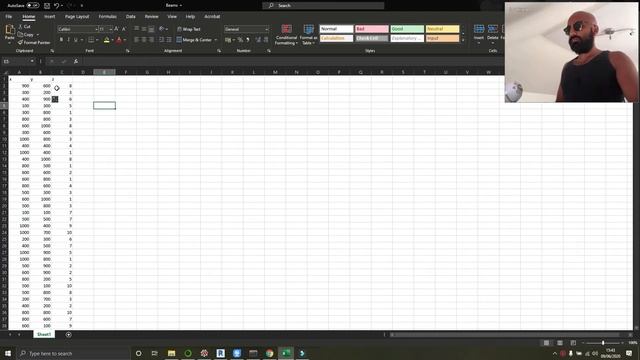Toggle Italic formatting
The height and width of the screenshot is (360, 640).
click(x=68, y=40)
